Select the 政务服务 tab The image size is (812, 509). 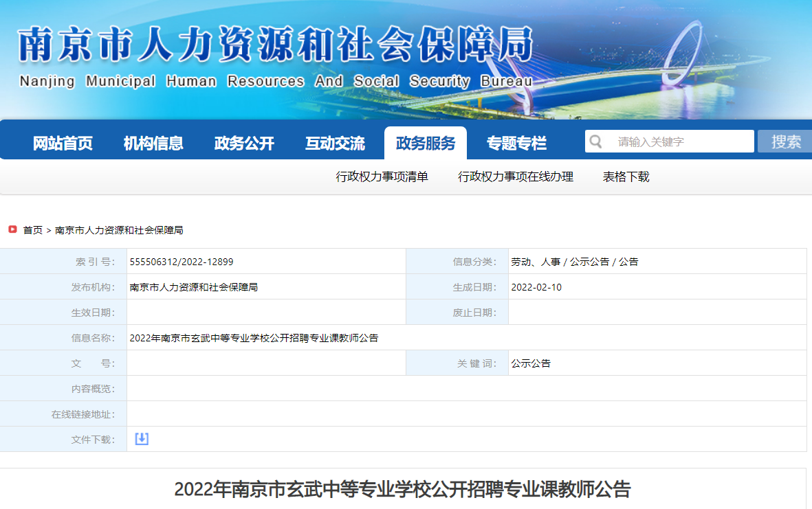pyautogui.click(x=426, y=144)
